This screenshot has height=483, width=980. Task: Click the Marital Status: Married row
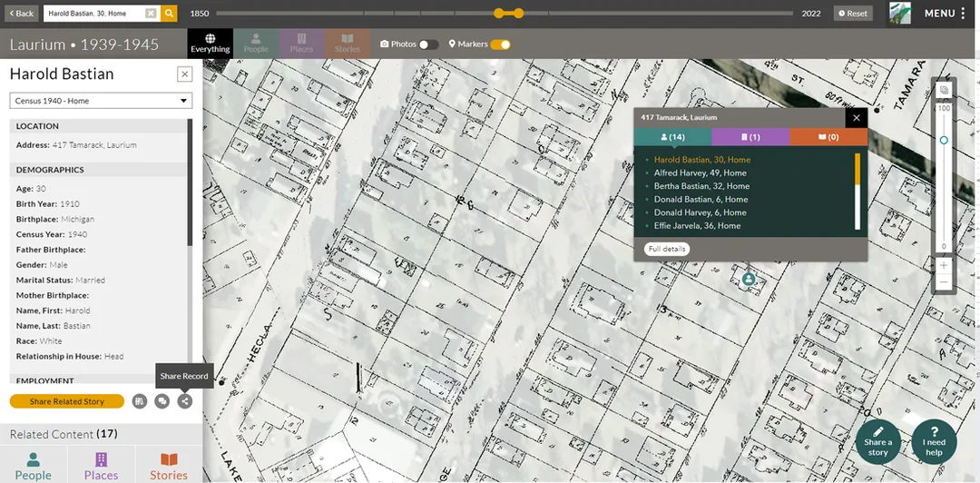[61, 281]
